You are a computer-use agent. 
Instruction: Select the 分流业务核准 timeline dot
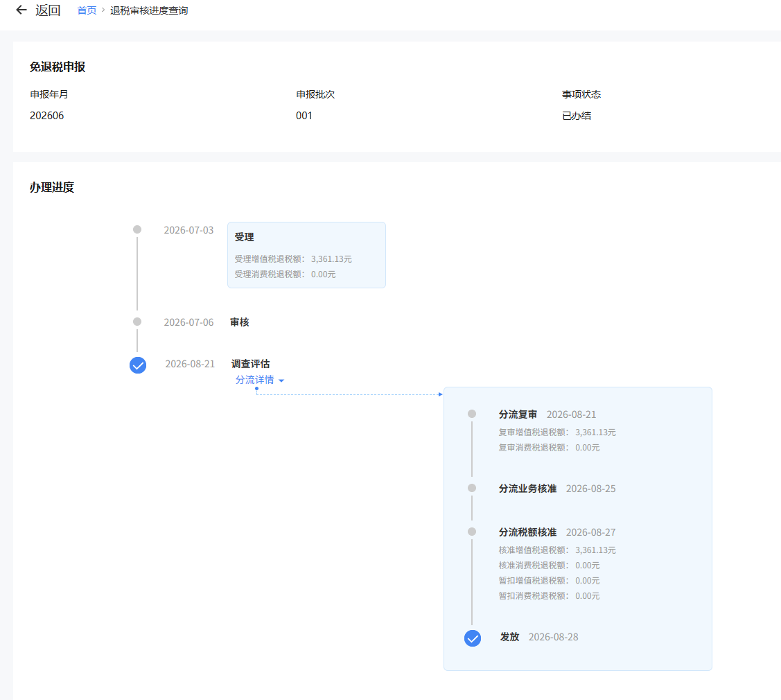click(472, 488)
